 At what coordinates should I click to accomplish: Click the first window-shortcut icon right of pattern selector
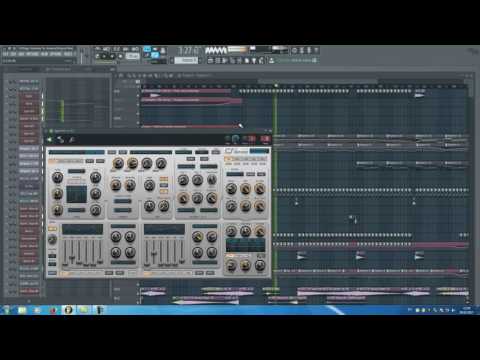(x=210, y=60)
